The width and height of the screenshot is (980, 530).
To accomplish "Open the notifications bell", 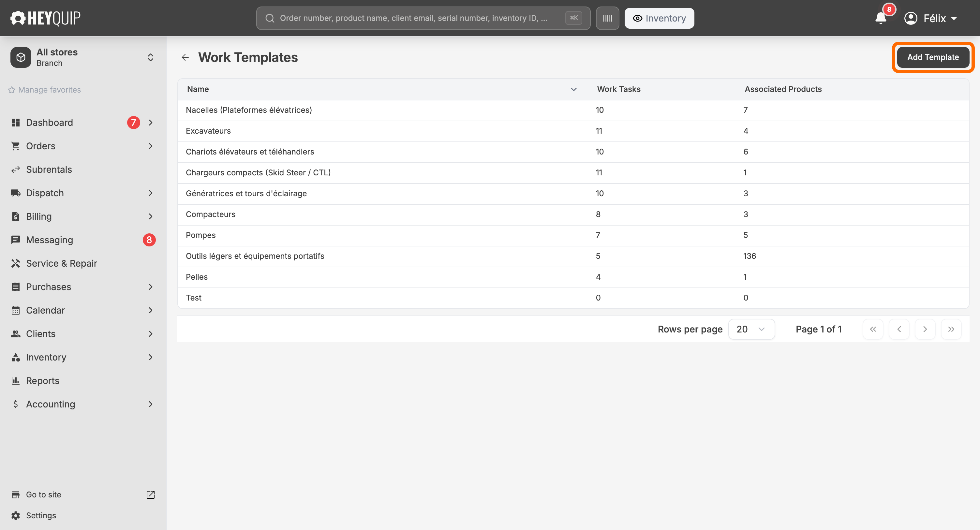I will point(880,18).
